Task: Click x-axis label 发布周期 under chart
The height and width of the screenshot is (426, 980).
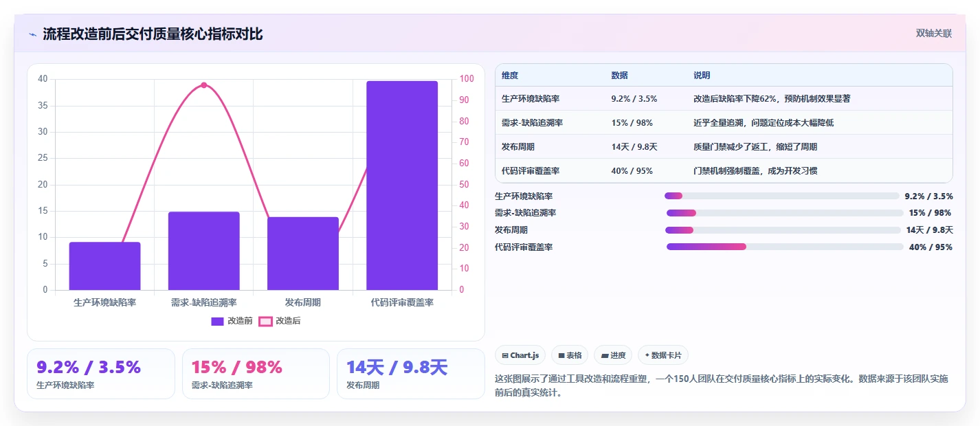Action: (x=303, y=302)
